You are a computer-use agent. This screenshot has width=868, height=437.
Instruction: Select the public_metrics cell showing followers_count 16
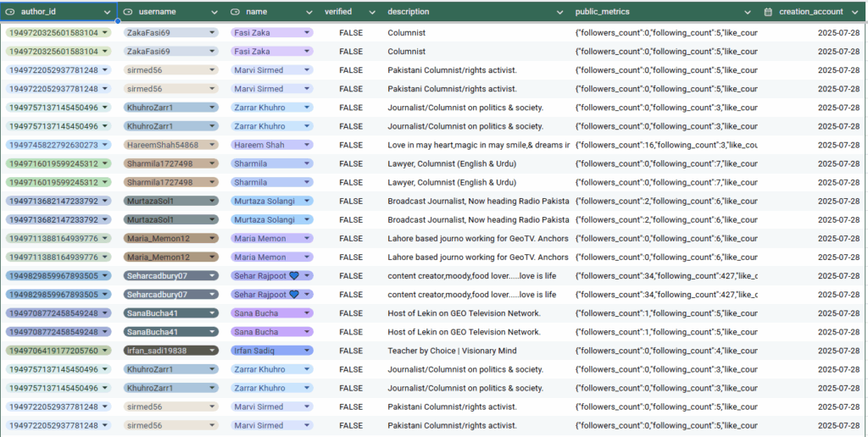(x=665, y=145)
